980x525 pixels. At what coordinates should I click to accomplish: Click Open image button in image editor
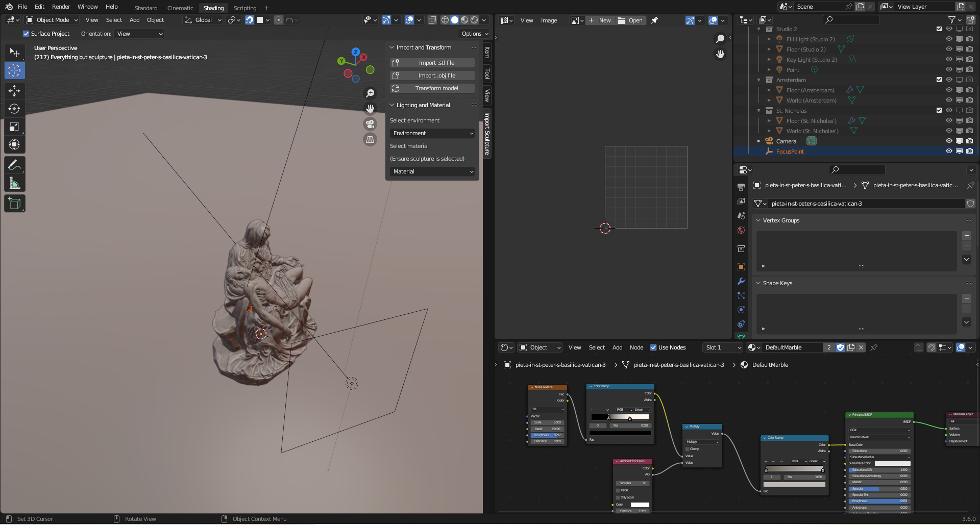pyautogui.click(x=631, y=20)
